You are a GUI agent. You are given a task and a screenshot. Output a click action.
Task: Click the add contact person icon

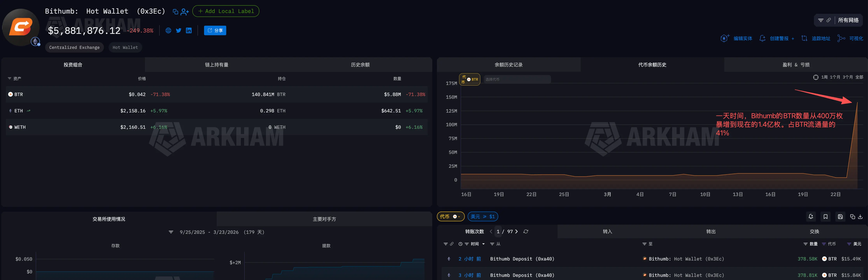(185, 12)
